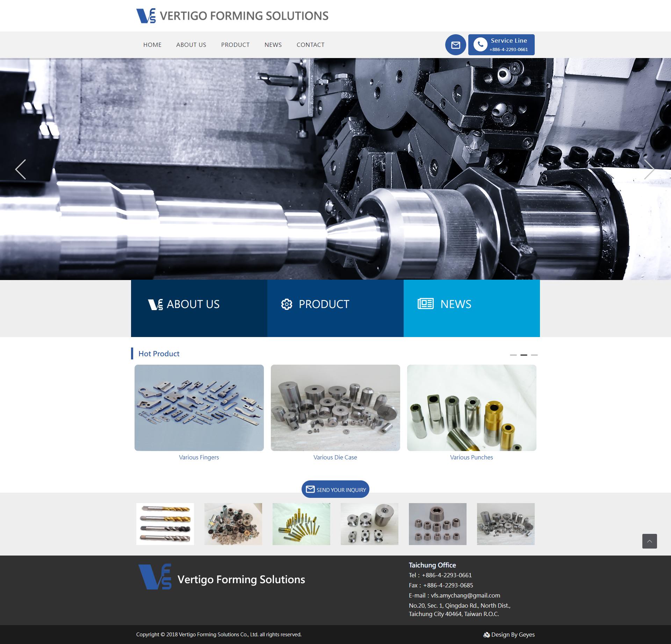671x644 pixels.
Task: Click the newspaper icon beside NEWS tile
Action: tap(425, 303)
